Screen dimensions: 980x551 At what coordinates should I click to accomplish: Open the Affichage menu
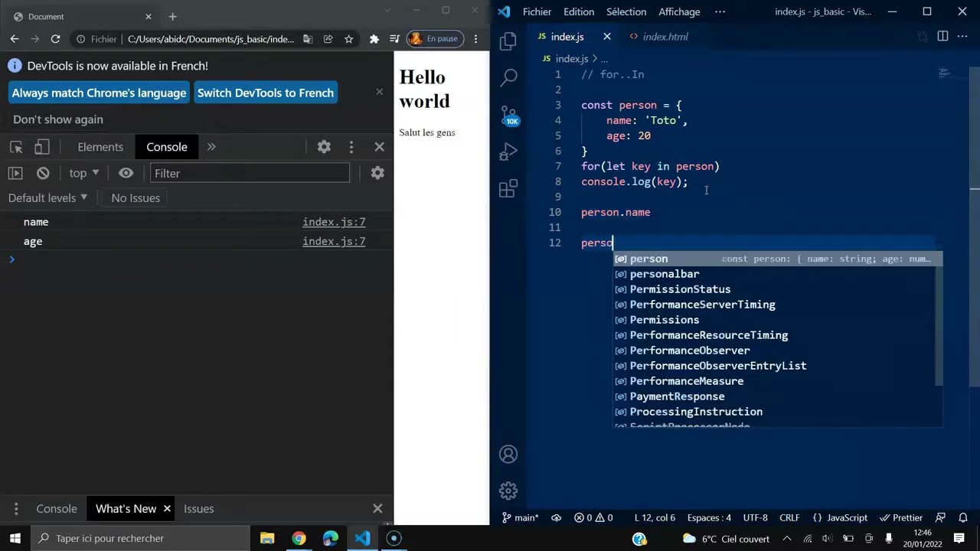click(x=679, y=11)
